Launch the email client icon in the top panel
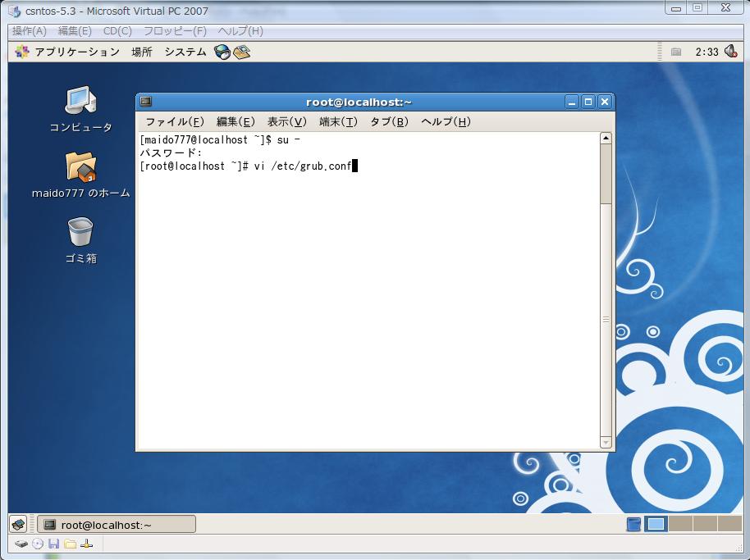The height and width of the screenshot is (560, 750). (241, 52)
